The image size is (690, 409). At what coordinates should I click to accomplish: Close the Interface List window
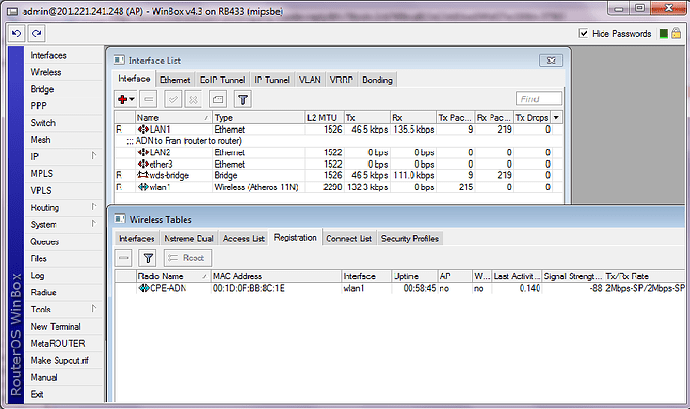click(x=551, y=60)
